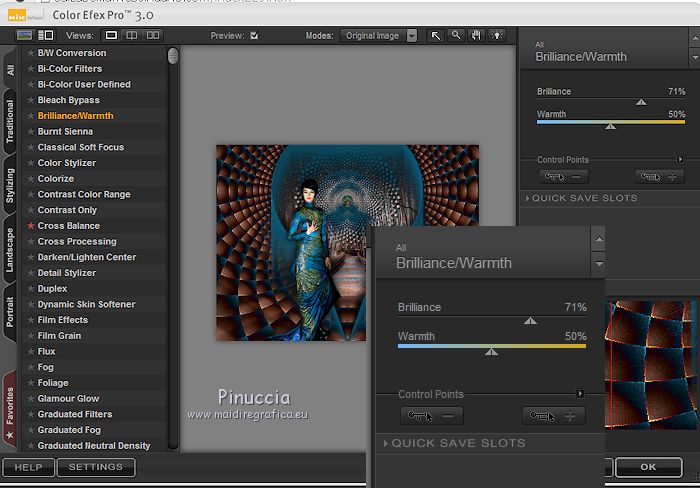This screenshot has width=700, height=488.
Task: Expand the Control Points arrow in right panel
Action: pyautogui.click(x=681, y=159)
